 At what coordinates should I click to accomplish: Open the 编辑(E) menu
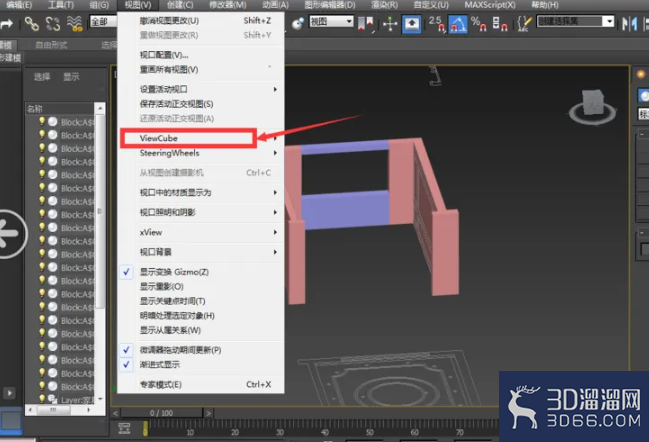19,5
